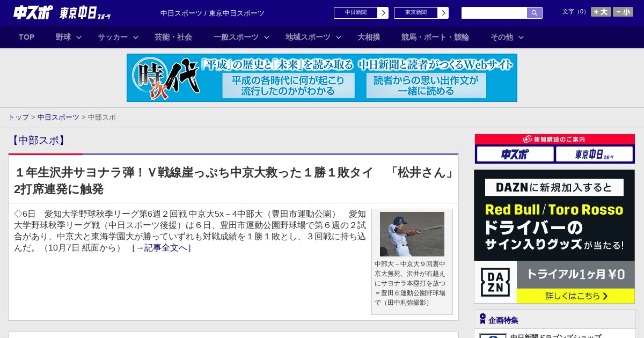
Task: Open the 地域スポーツ menu
Action: tap(308, 37)
